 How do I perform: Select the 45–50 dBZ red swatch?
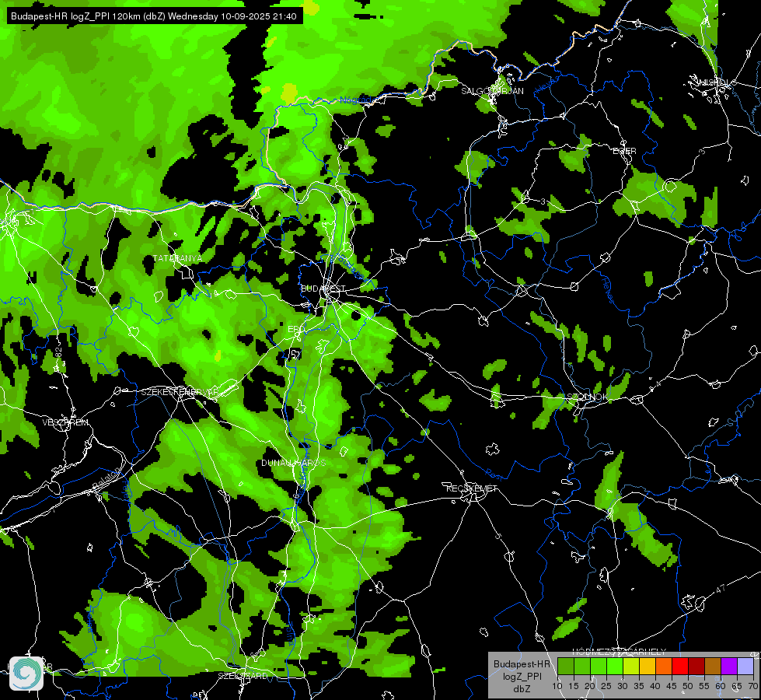(x=680, y=666)
